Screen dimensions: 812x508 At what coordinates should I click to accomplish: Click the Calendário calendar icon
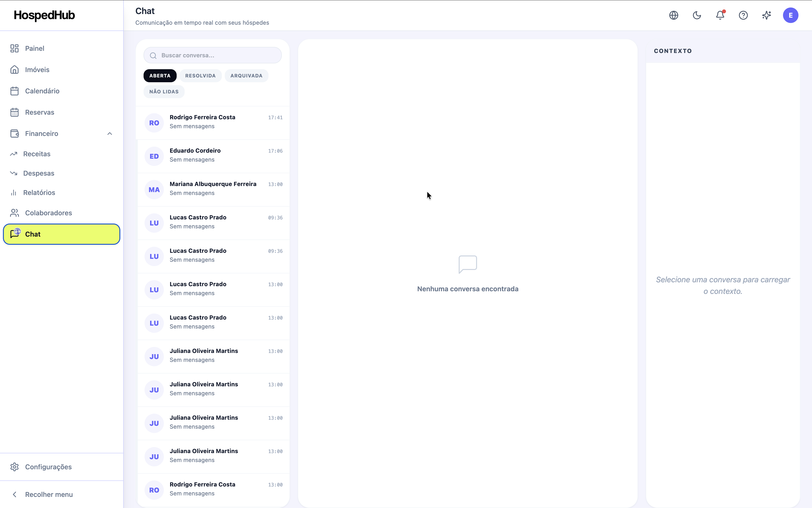pos(14,91)
